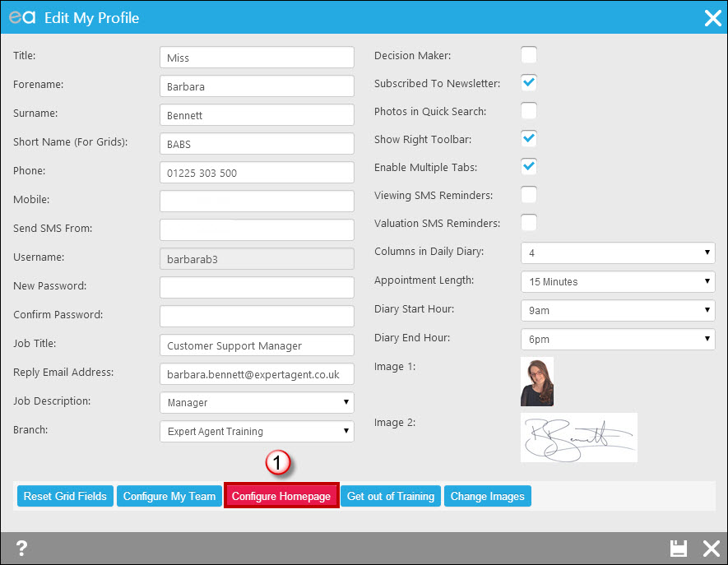Click the help question mark icon
728x565 pixels.
pos(21,549)
